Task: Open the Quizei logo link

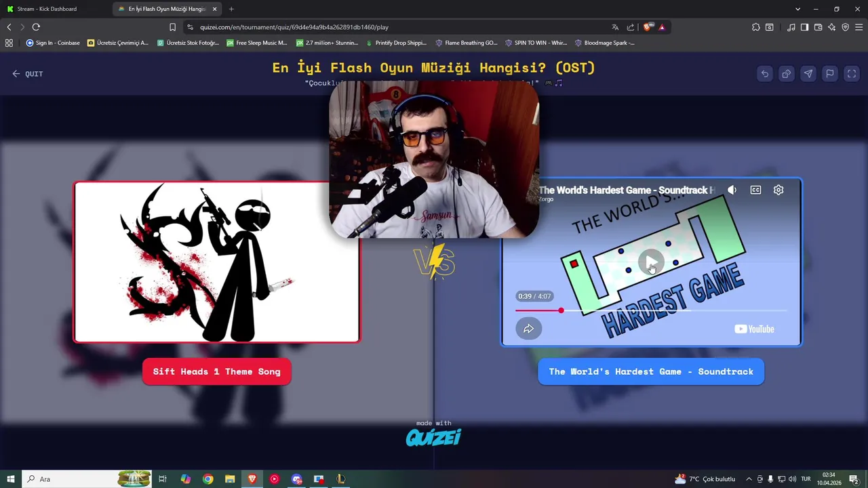Action: [x=434, y=437]
